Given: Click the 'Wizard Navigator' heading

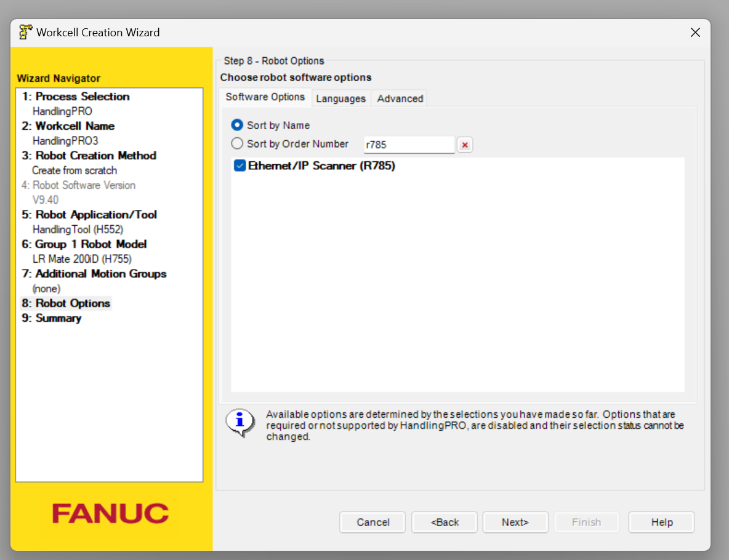Looking at the screenshot, I should point(58,78).
